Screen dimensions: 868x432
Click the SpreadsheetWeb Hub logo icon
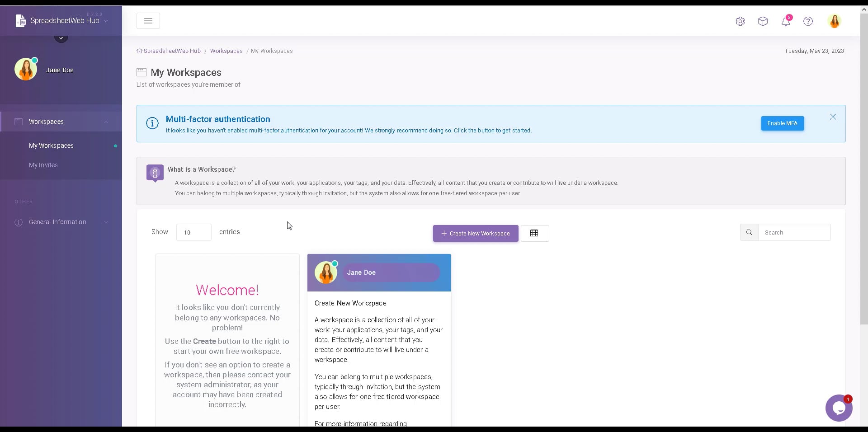tap(21, 21)
